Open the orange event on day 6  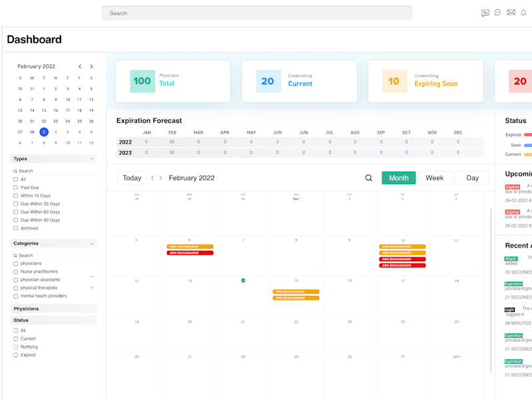coord(190,247)
